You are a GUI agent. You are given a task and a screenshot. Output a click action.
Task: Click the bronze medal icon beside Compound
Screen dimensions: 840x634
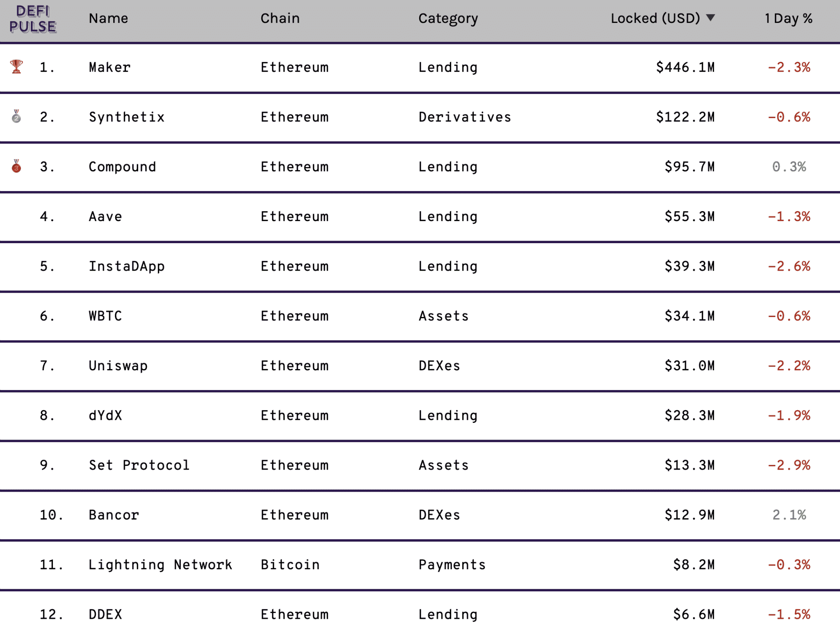pos(16,166)
